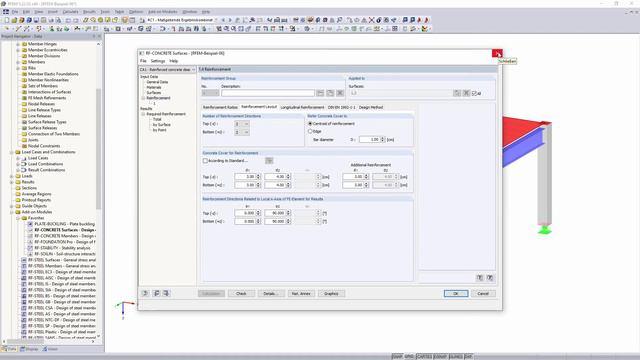Screen dimensions: 640x360
Task: Click the RF-STABILITY module icon in the navigator
Action: (x=30, y=248)
